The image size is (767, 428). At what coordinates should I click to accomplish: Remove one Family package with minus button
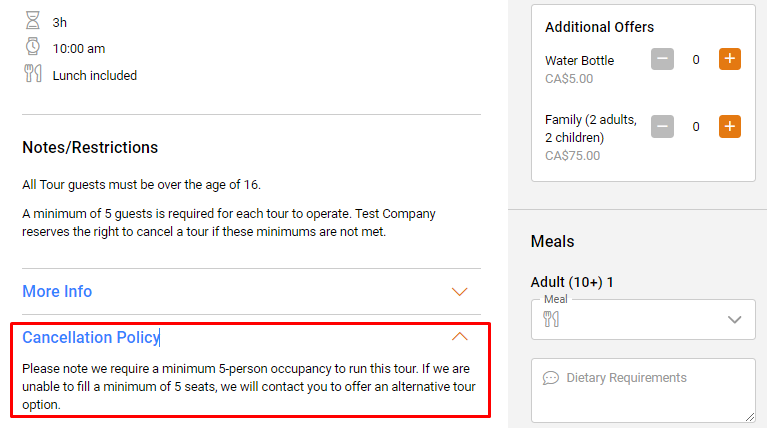point(662,127)
